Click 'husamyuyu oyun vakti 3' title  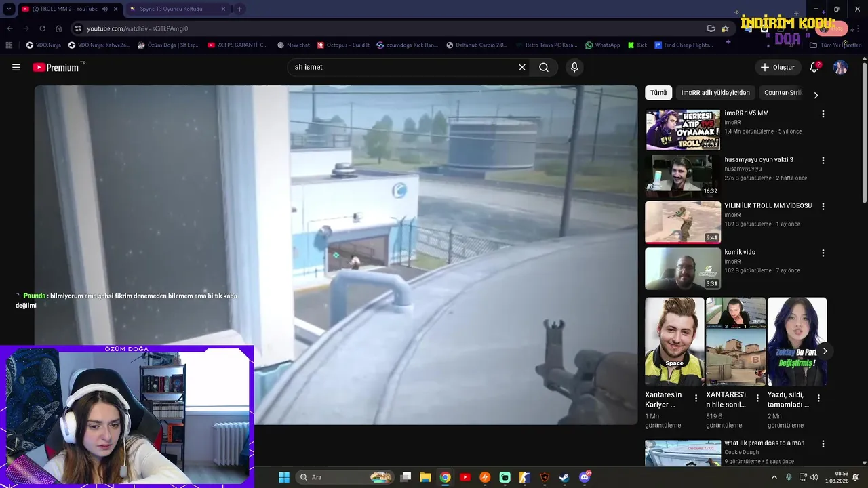click(759, 160)
